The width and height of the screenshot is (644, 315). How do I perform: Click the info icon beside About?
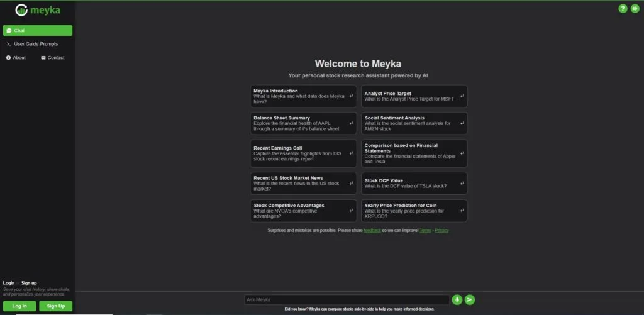click(x=8, y=58)
